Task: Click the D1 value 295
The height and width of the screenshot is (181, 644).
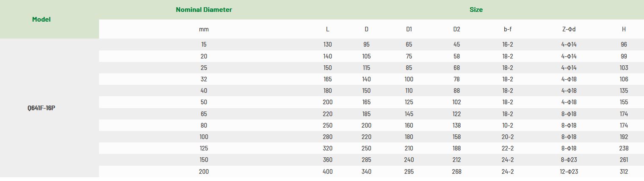Action: (x=409, y=172)
